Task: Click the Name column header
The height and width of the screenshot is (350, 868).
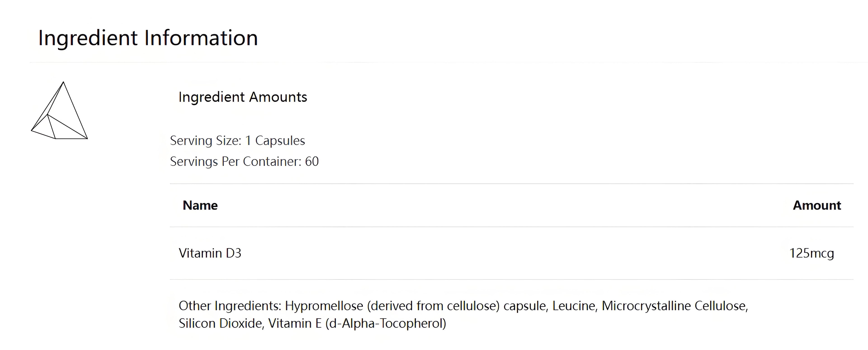Action: (200, 205)
